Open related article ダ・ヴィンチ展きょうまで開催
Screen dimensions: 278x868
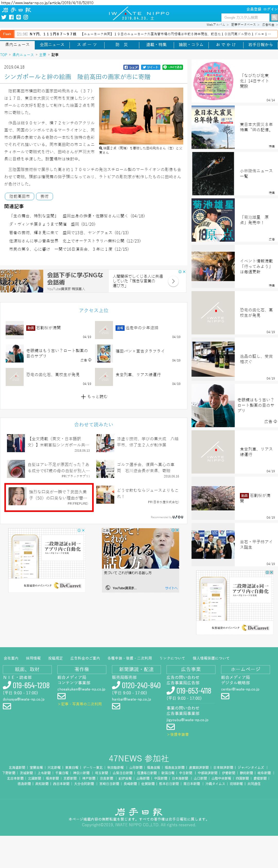pyautogui.click(x=52, y=224)
